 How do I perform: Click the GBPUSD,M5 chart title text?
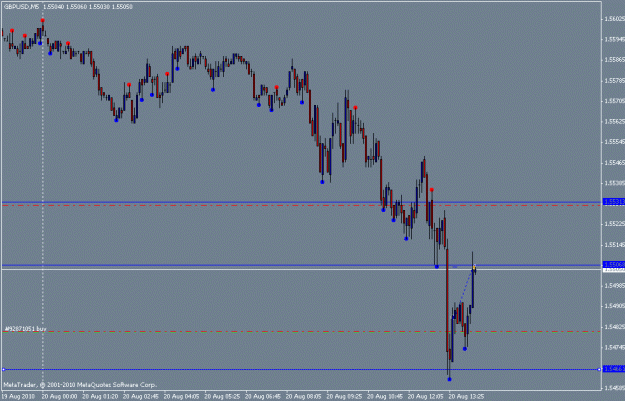point(22,7)
